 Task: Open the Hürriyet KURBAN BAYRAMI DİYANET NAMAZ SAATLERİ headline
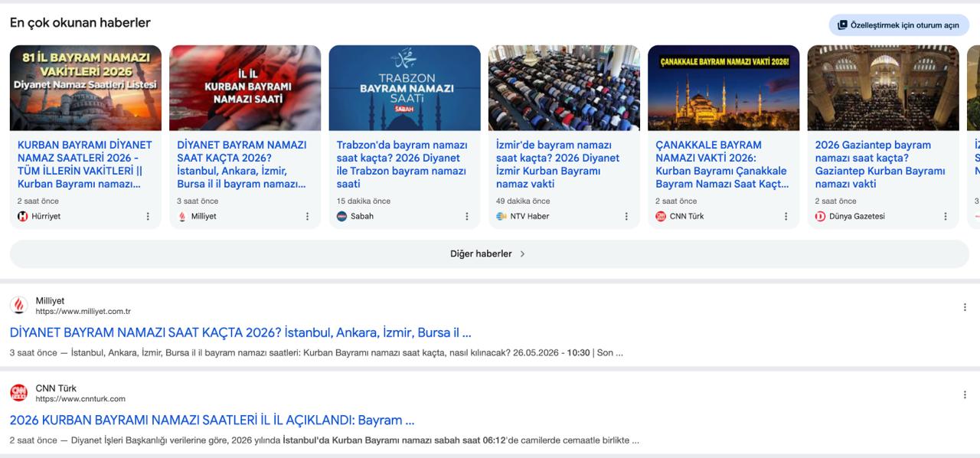click(85, 165)
